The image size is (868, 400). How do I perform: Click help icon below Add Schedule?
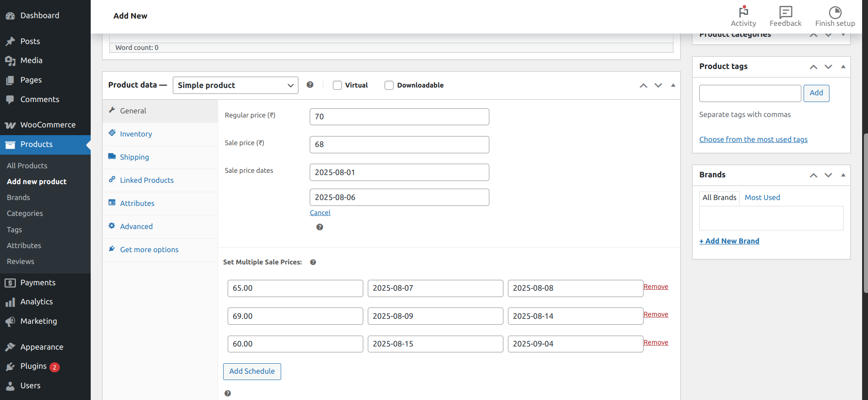click(x=228, y=394)
